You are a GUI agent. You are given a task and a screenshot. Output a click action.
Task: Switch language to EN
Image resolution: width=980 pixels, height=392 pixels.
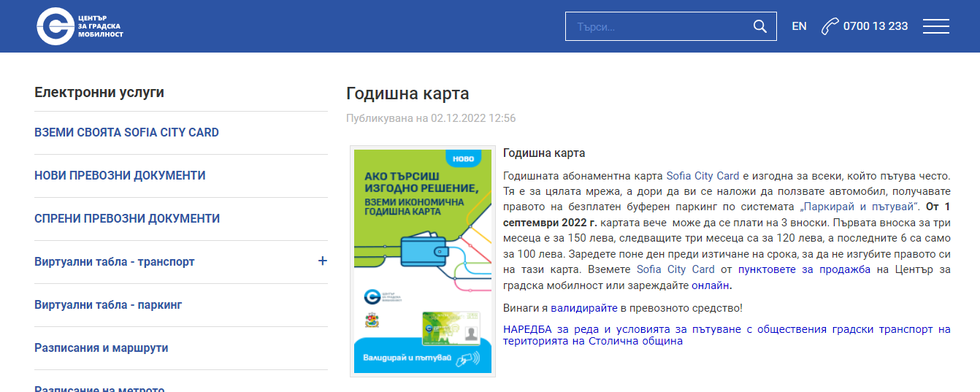point(799,26)
